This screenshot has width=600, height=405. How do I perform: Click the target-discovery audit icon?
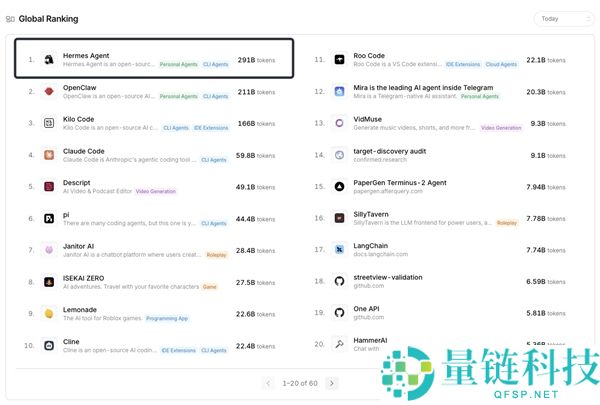tap(339, 155)
